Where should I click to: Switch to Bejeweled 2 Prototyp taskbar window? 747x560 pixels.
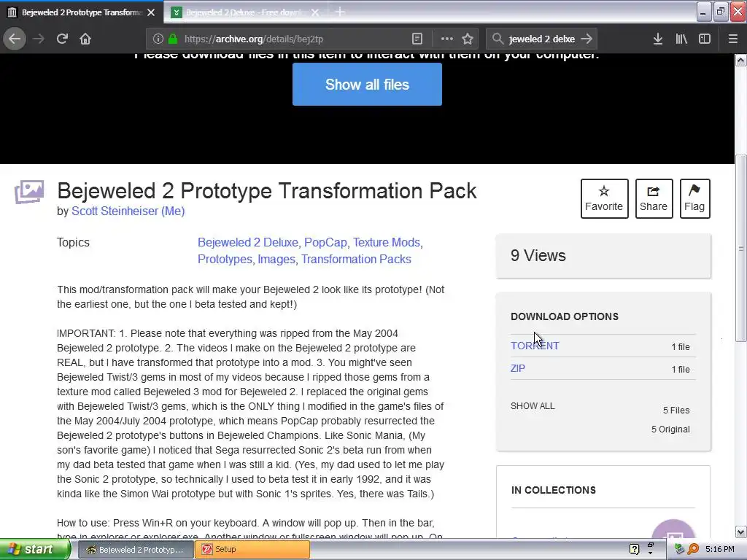click(135, 550)
